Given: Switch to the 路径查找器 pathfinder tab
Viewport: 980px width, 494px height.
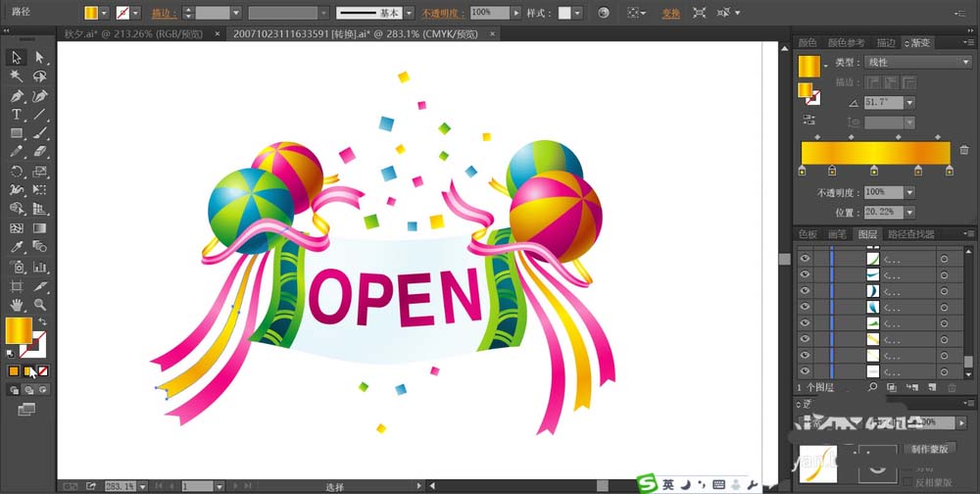Looking at the screenshot, I should 910,234.
